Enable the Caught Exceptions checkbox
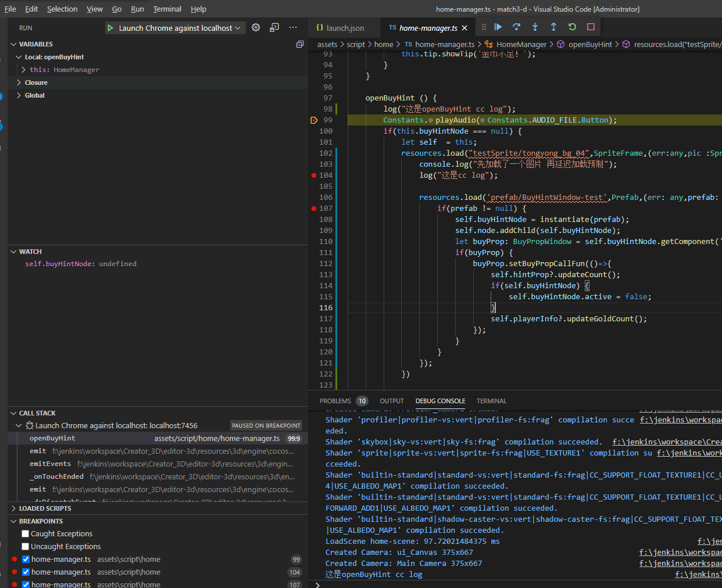The height and width of the screenshot is (588, 722). pos(26,533)
